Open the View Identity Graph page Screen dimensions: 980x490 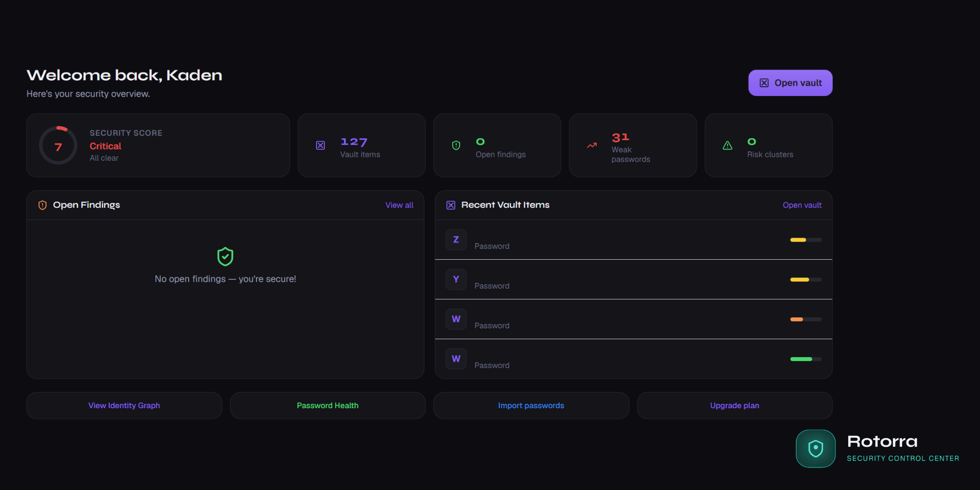coord(123,405)
